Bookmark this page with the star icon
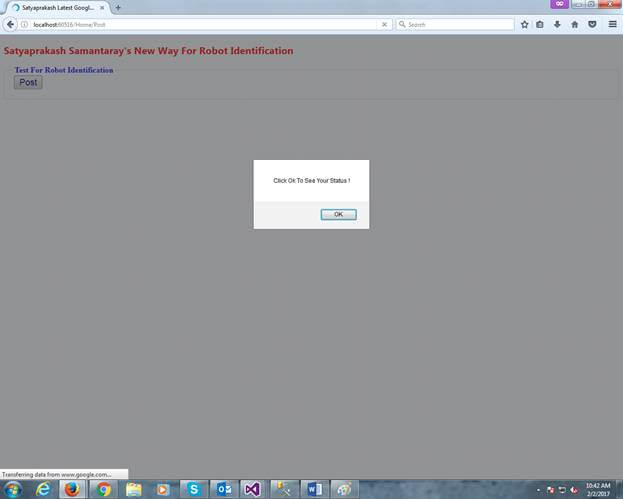 [524, 25]
